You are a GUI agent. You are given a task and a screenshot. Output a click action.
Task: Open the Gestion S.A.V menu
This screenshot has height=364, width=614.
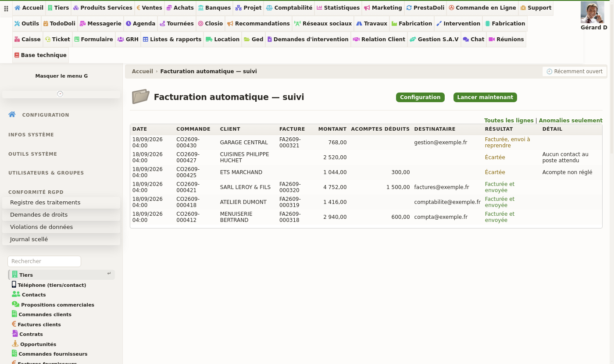pyautogui.click(x=434, y=39)
